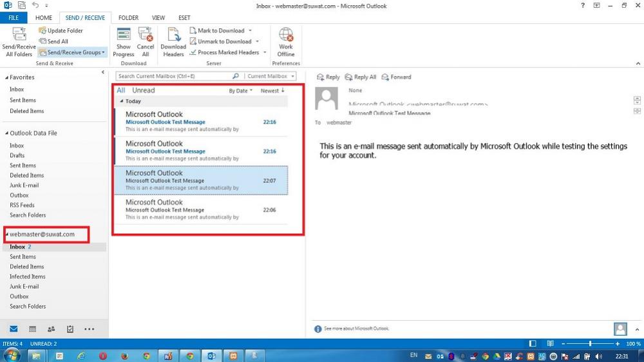Viewport: 644px width, 362px height.
Task: Switch to People view icon
Action: click(52, 329)
